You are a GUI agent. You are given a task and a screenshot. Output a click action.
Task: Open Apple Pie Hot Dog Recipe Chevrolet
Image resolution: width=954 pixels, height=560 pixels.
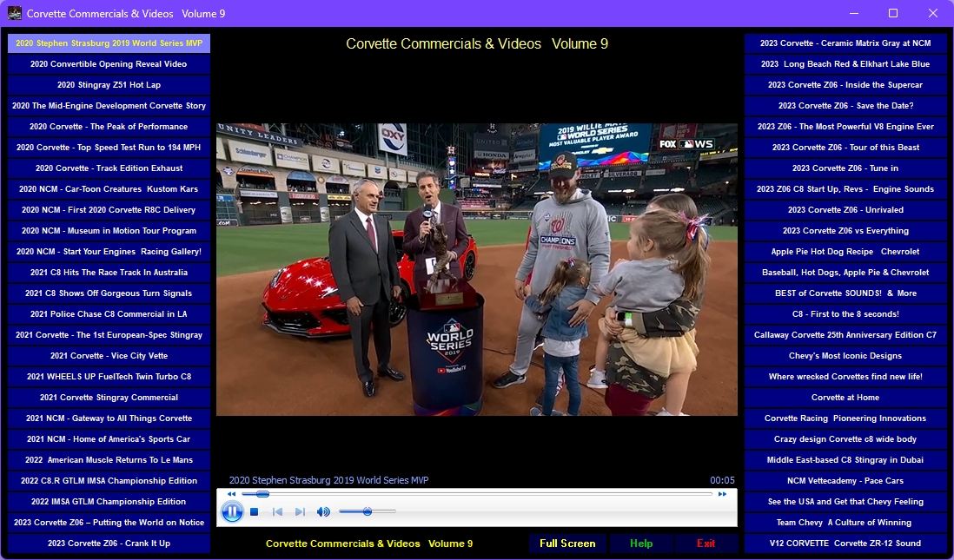tap(845, 252)
